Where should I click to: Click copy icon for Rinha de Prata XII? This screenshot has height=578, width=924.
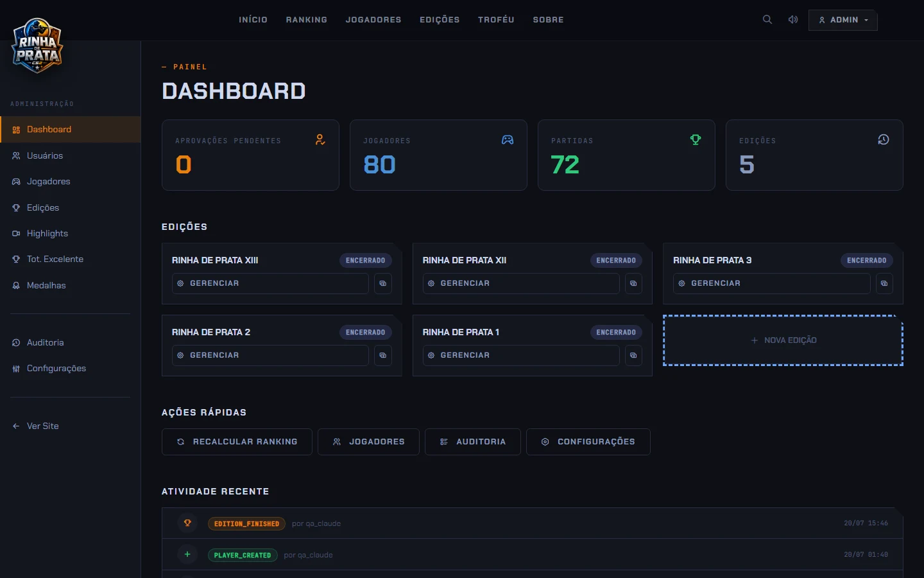coord(634,283)
